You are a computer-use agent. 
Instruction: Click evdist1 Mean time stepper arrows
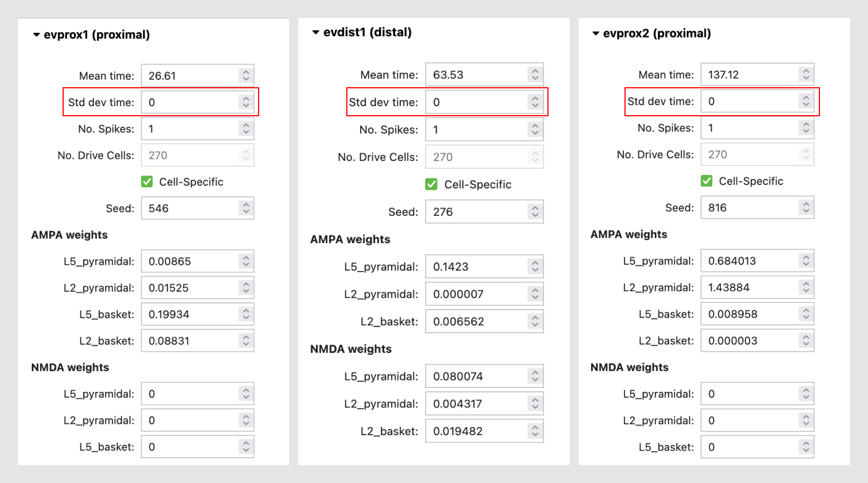click(535, 74)
